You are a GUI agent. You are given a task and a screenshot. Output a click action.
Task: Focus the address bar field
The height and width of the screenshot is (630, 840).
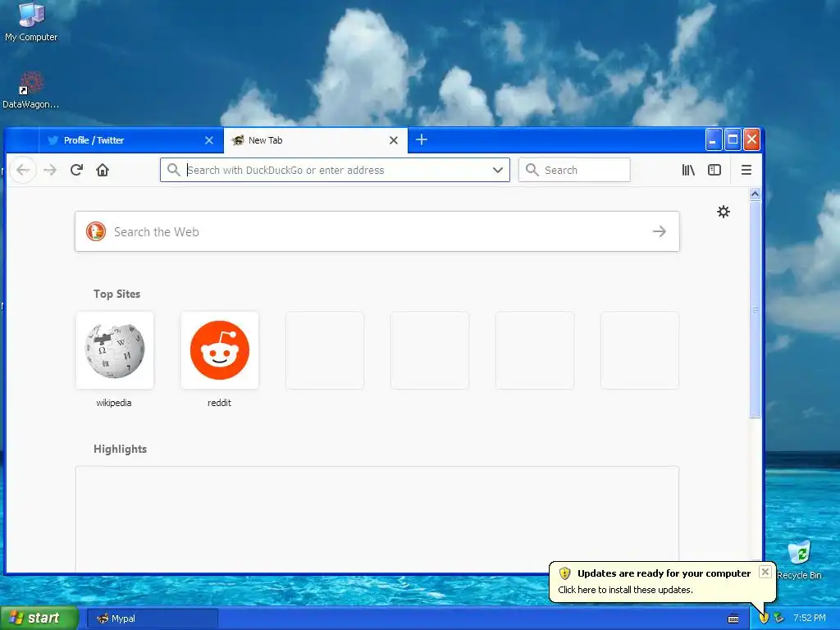335,170
